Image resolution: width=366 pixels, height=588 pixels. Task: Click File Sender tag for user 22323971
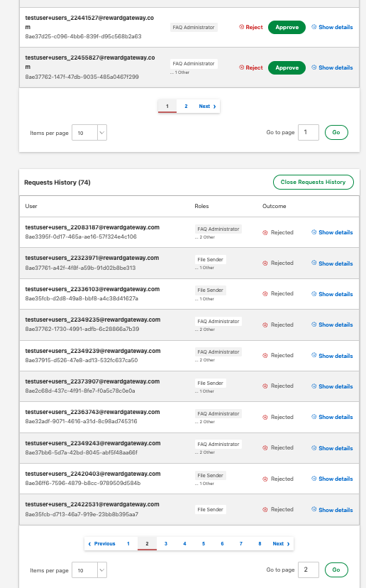point(210,259)
